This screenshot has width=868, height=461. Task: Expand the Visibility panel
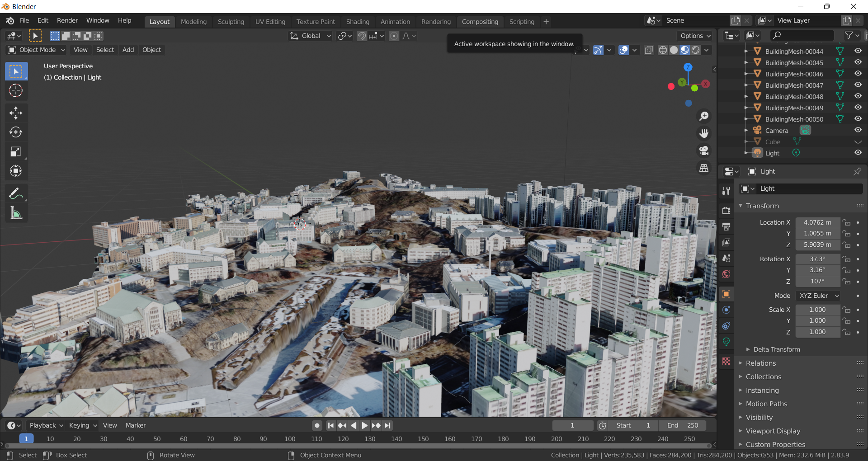coord(759,417)
